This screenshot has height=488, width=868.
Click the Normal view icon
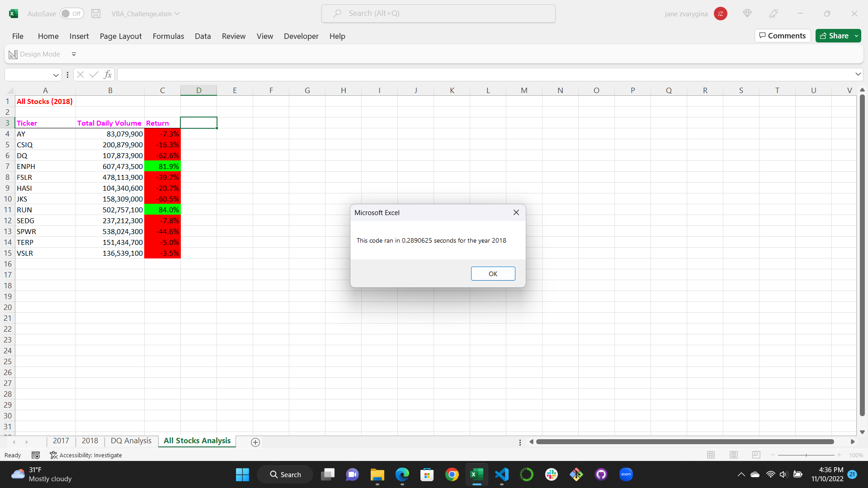pos(711,455)
